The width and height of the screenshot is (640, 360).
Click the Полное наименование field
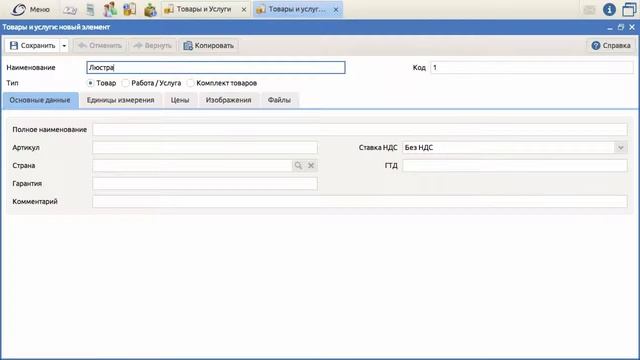coord(360,129)
